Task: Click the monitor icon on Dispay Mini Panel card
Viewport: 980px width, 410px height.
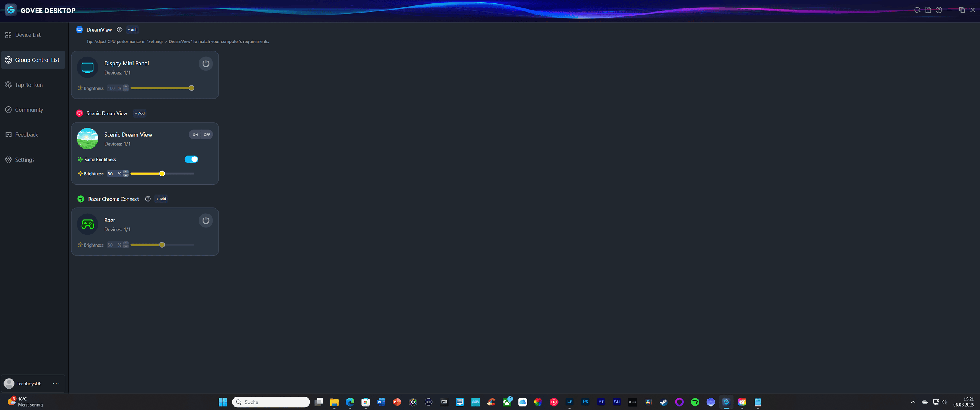Action: 88,67
